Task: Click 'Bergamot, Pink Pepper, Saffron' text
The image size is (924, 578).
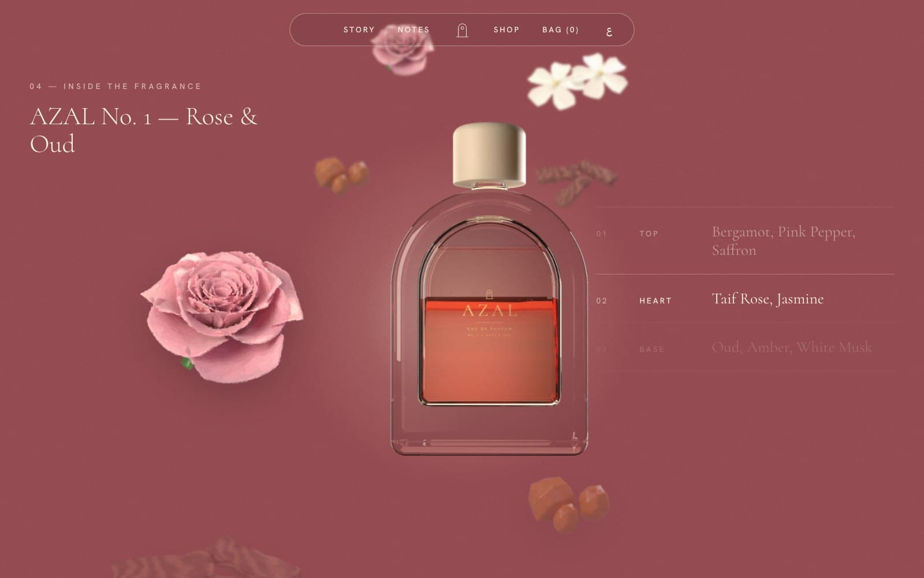Action: [783, 241]
